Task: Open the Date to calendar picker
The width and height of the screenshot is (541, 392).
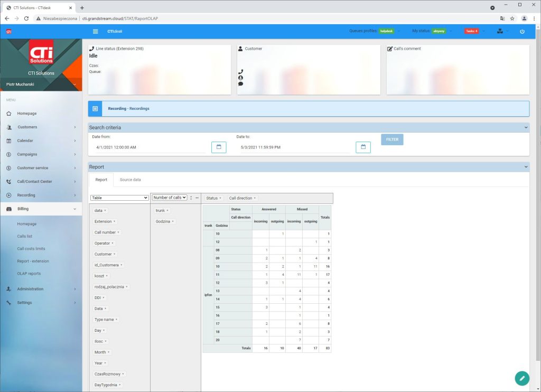Action: [x=363, y=147]
